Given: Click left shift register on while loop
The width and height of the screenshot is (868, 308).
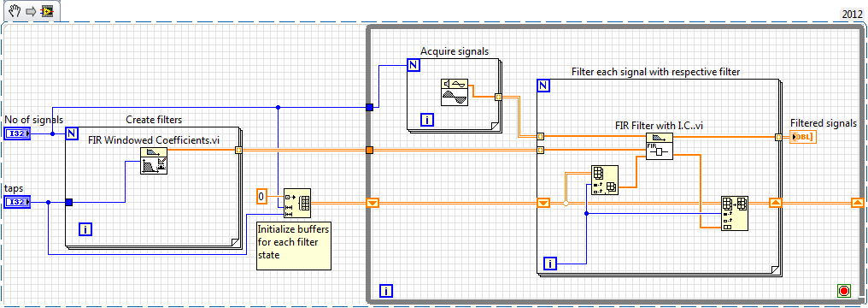Looking at the screenshot, I should (x=372, y=204).
